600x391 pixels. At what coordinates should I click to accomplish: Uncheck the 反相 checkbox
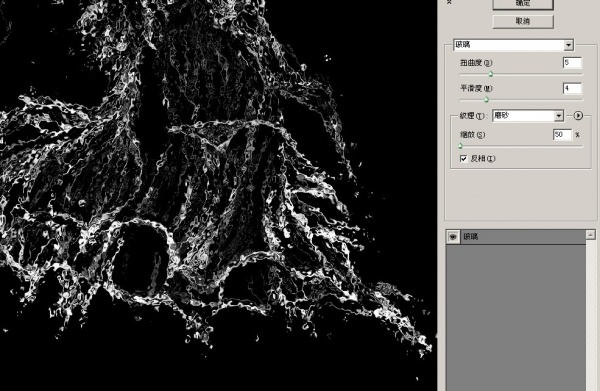[x=463, y=158]
